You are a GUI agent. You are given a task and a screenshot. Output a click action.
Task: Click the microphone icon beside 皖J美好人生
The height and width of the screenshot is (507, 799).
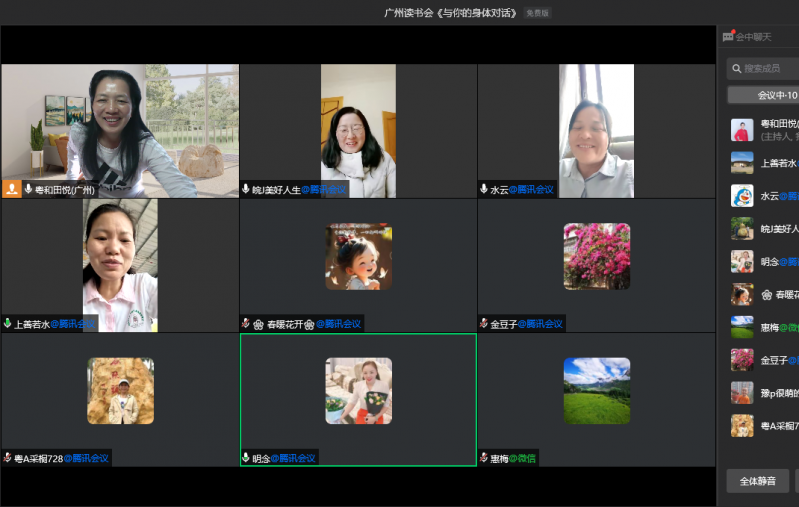246,189
